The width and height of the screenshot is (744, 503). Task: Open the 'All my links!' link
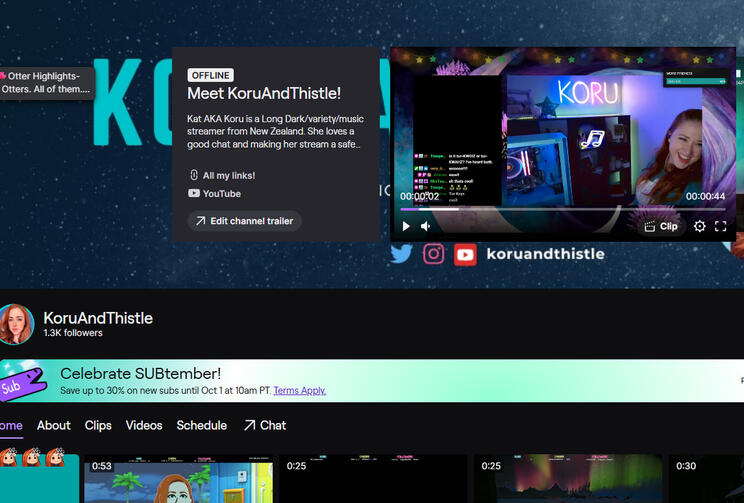coord(222,175)
